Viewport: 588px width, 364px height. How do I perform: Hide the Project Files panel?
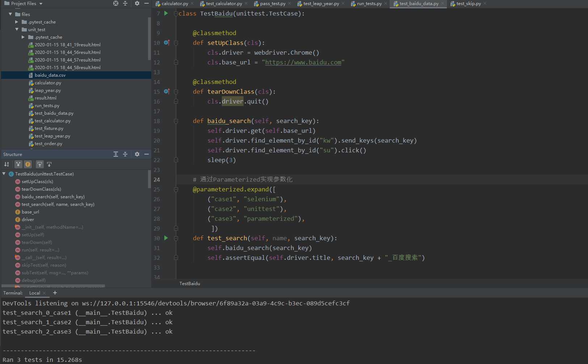click(147, 3)
